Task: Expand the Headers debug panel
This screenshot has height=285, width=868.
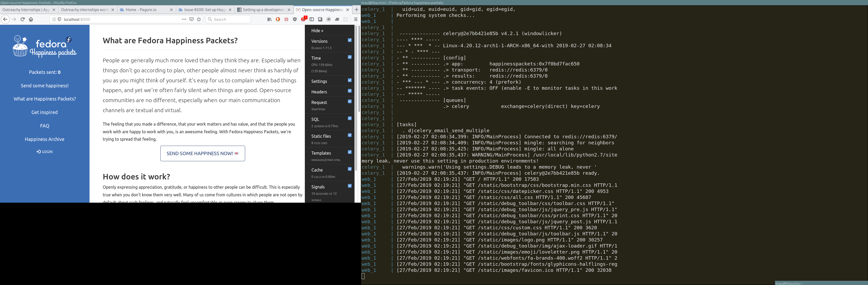Action: point(319,92)
